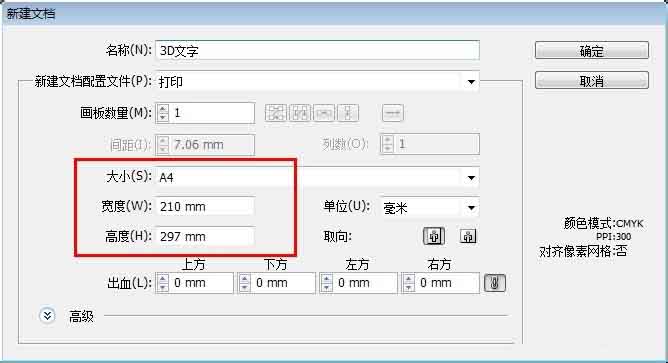
Task: Select grid by row artboard arrangement icon
Action: tap(276, 113)
